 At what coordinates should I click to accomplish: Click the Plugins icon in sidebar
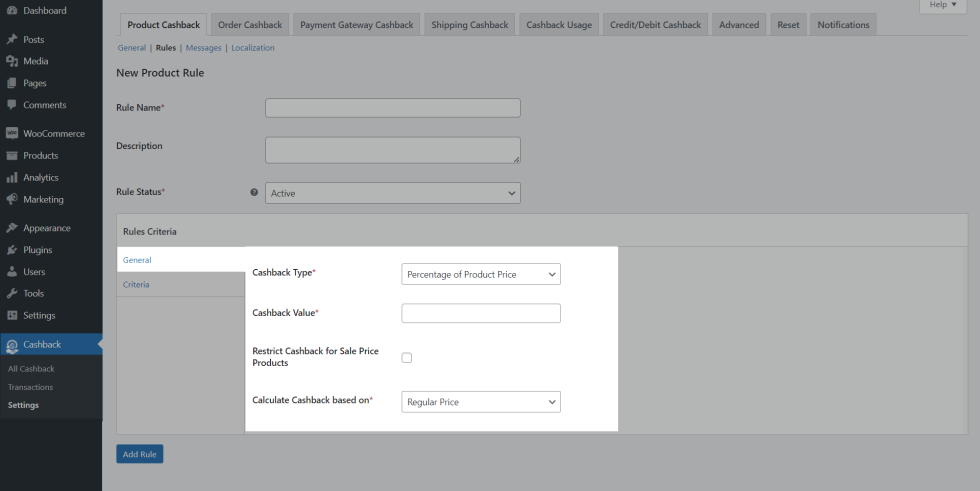(x=12, y=250)
